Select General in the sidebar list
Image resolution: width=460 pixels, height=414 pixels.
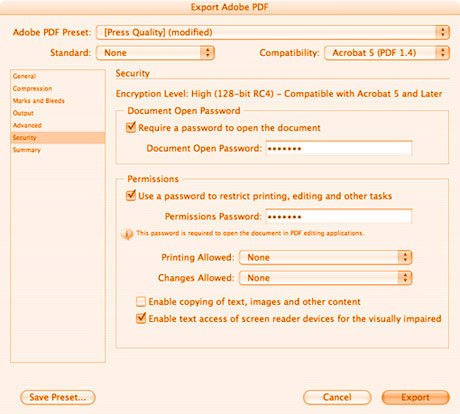(x=58, y=76)
